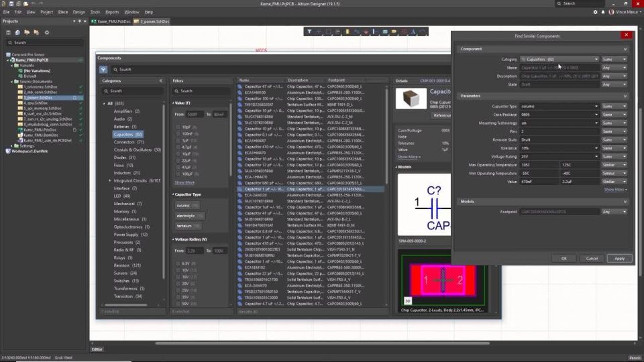Open the settings gear icon in Projects toolbar
644x362 pixels.
[47, 32]
